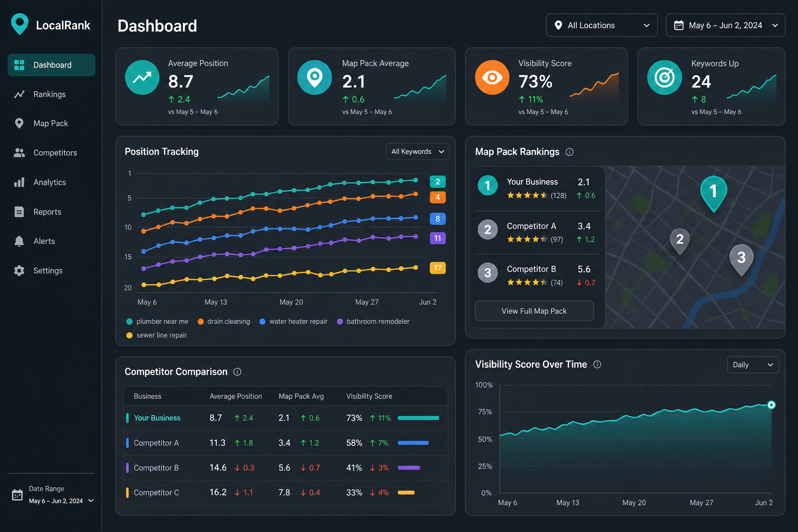
Task: Click the Map Pack Average location pin icon
Action: coord(314,77)
